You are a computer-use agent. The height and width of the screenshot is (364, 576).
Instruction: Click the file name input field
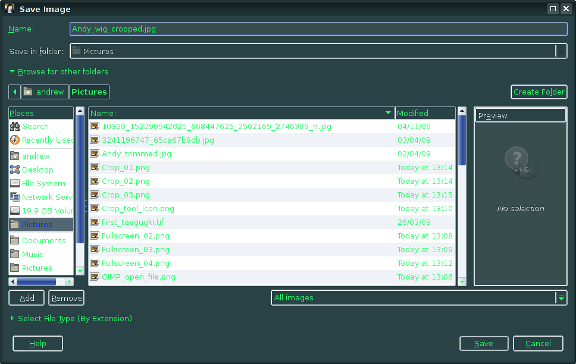(318, 29)
